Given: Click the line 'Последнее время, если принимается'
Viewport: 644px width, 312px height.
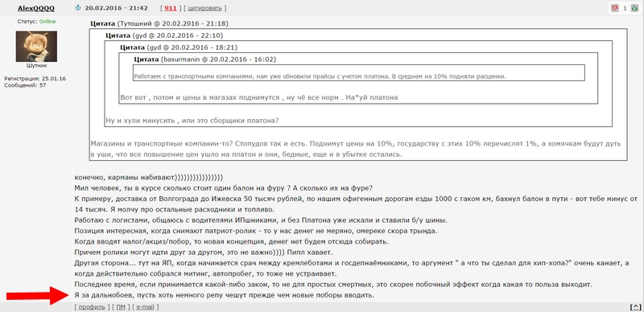Looking at the screenshot, I should [333, 285].
